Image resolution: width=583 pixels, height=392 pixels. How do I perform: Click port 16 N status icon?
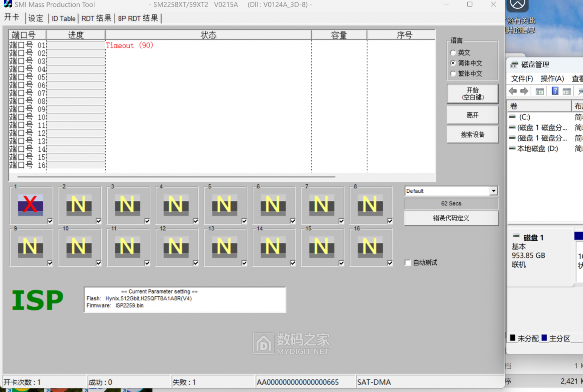pos(370,246)
